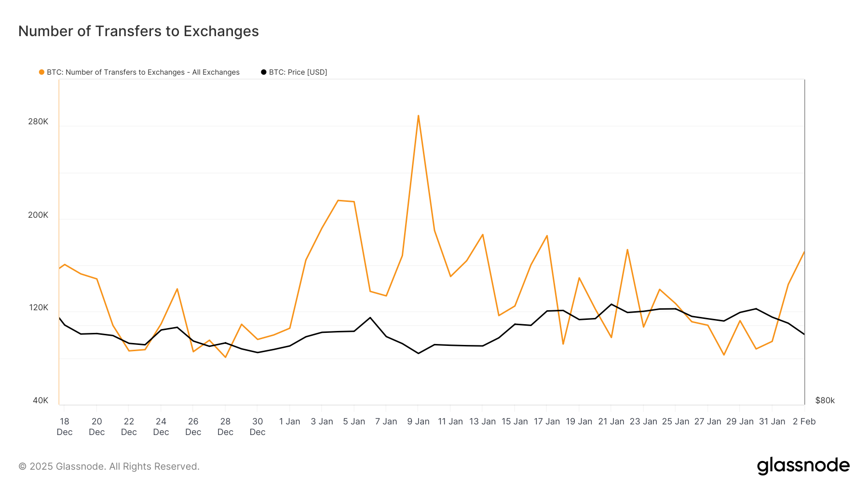
Task: Click the '17 Jan' x-axis date label
Action: pyautogui.click(x=547, y=422)
